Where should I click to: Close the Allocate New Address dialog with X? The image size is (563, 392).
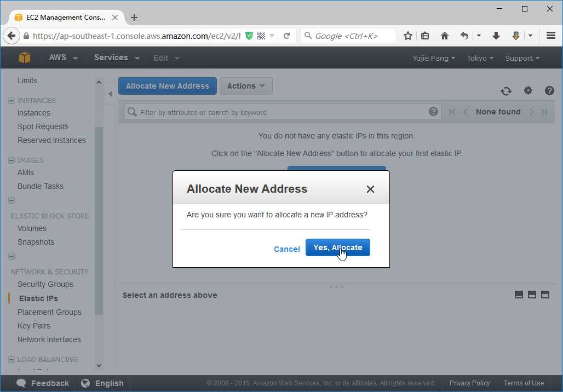[371, 189]
